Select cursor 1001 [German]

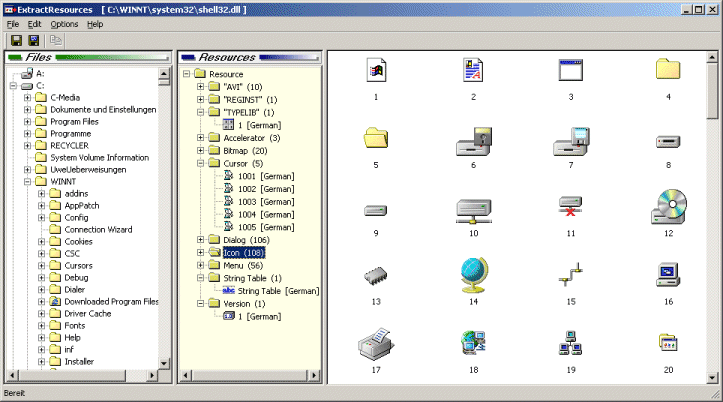(x=266, y=176)
